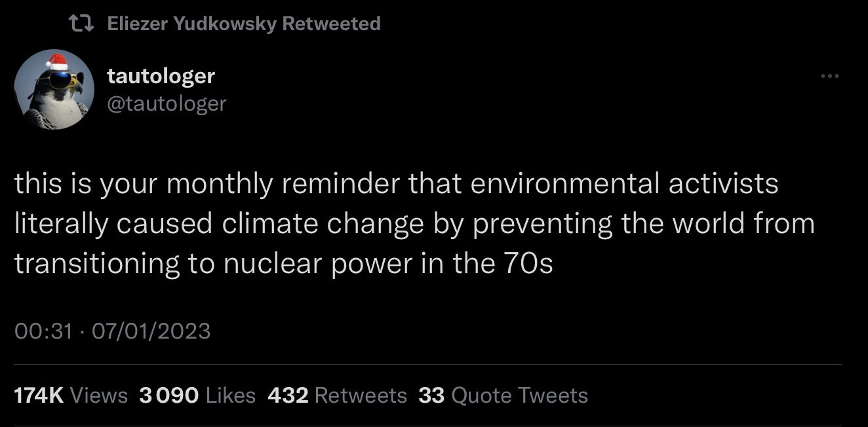
Task: Click the Likes label
Action: coord(230,396)
